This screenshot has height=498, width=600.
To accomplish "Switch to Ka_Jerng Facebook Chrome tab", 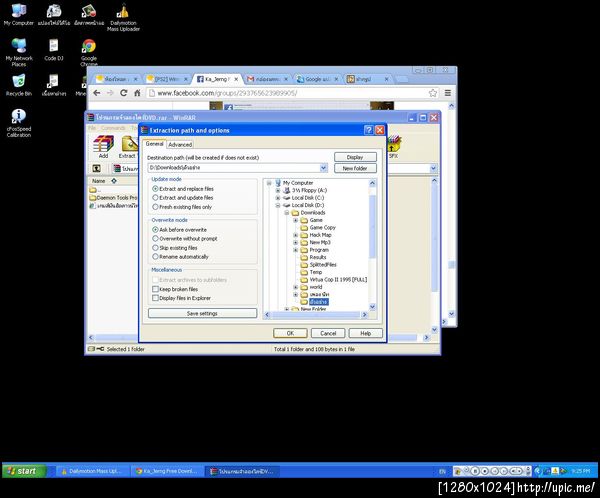I will [x=217, y=79].
